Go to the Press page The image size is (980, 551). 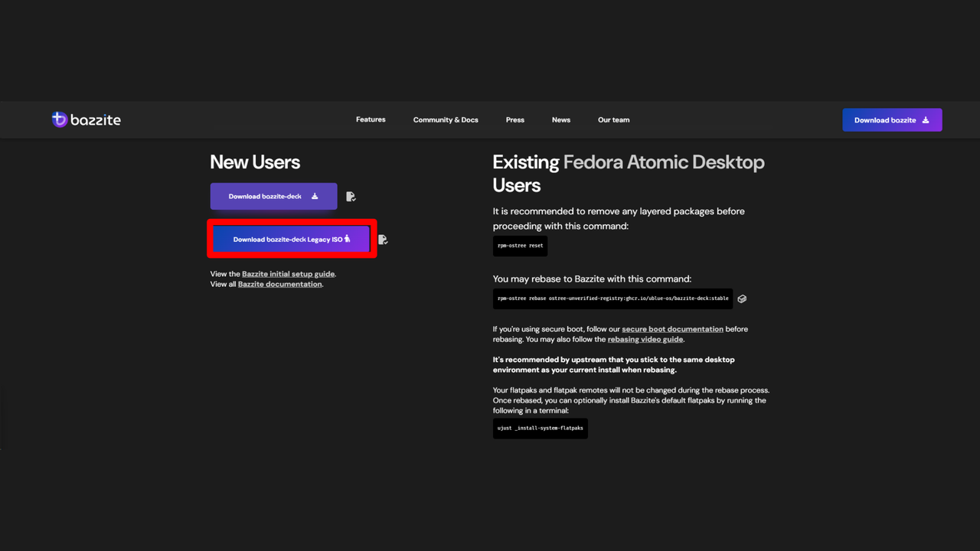[515, 120]
